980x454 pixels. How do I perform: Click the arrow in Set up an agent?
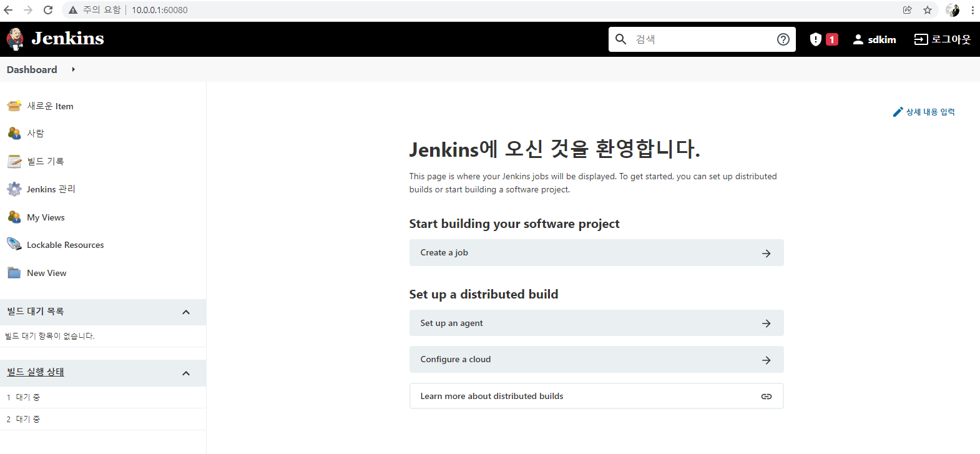(766, 323)
